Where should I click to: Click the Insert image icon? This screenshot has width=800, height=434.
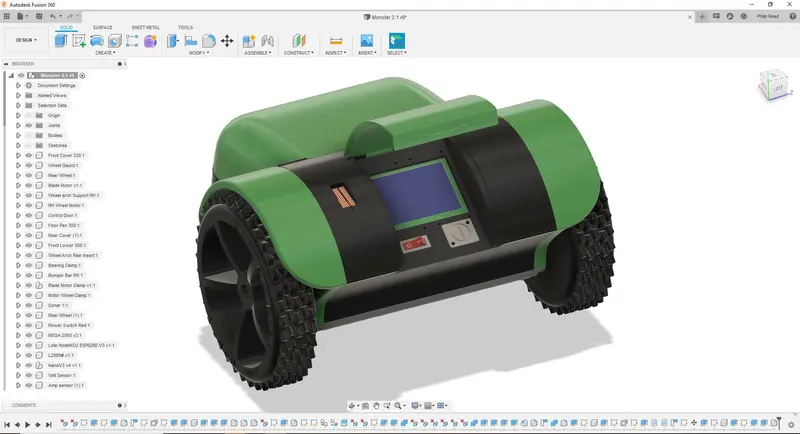[x=367, y=40]
